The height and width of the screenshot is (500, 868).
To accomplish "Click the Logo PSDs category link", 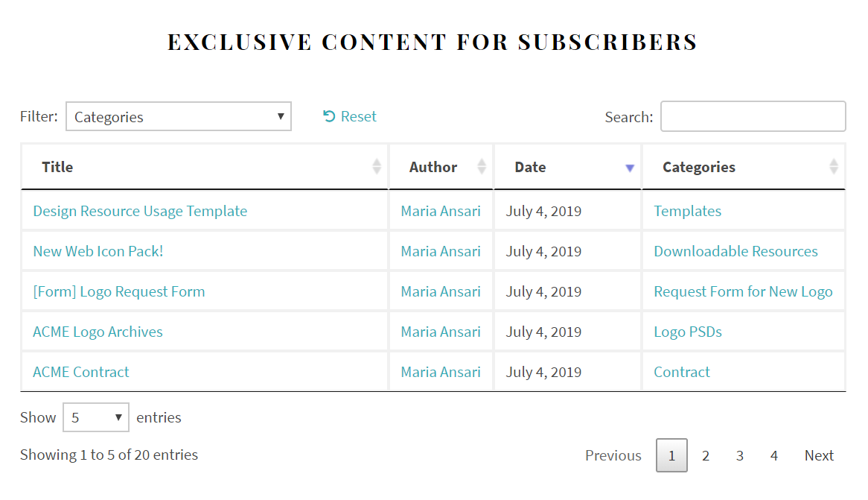I will [688, 332].
